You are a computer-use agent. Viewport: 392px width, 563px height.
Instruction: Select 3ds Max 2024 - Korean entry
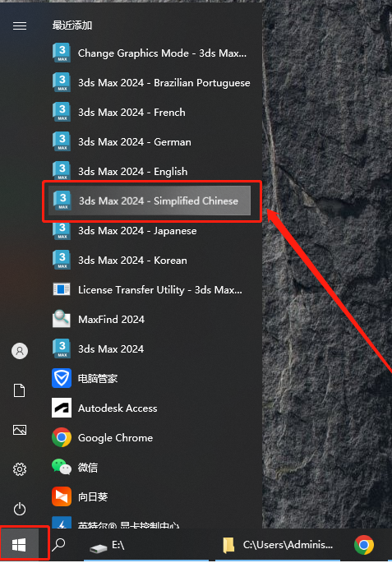(150, 260)
